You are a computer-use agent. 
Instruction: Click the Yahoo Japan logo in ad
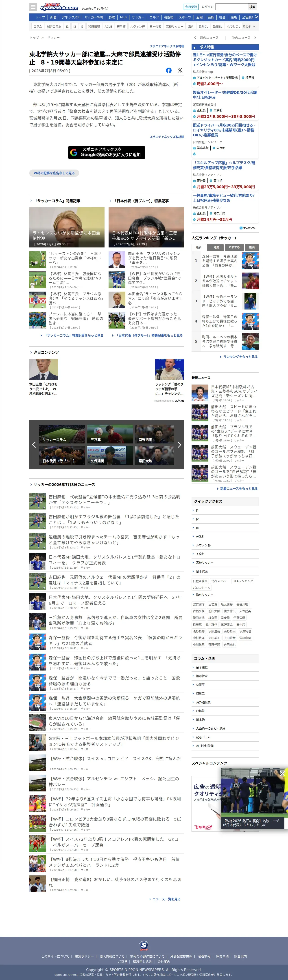[203, 827]
